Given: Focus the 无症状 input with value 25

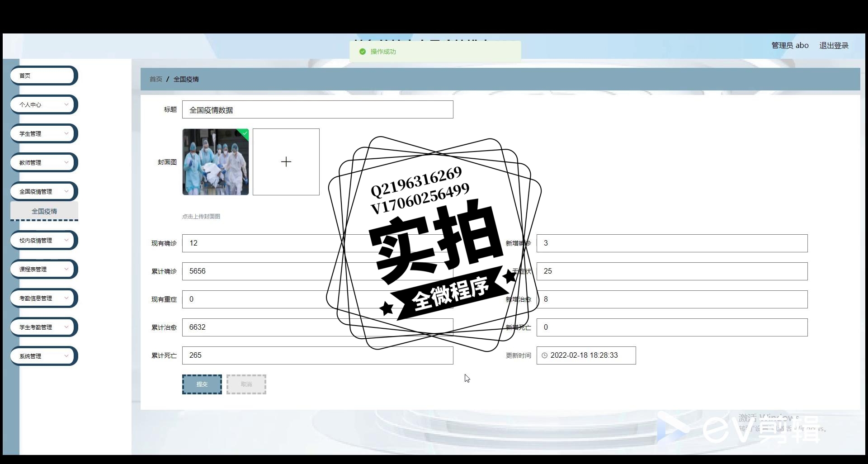Looking at the screenshot, I should click(x=672, y=271).
